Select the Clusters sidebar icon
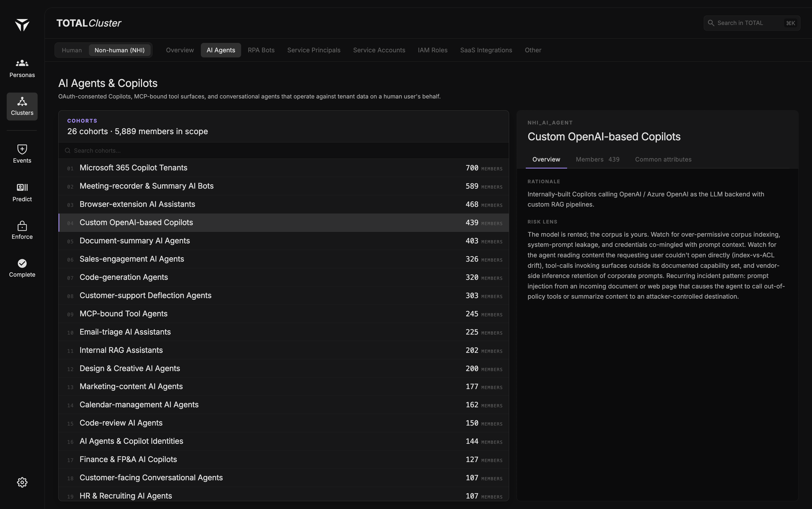This screenshot has height=509, width=812. (22, 106)
